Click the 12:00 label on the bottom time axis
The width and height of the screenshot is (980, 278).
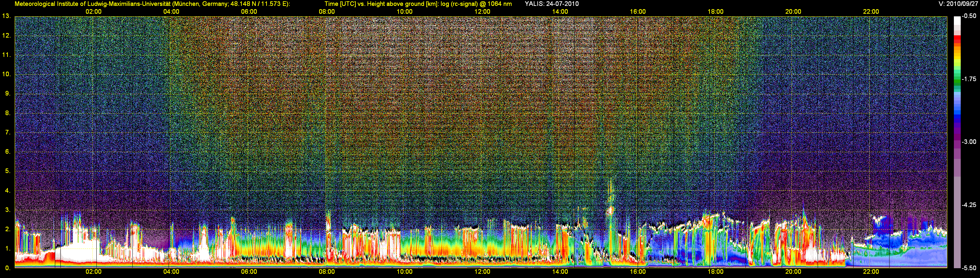pos(482,271)
